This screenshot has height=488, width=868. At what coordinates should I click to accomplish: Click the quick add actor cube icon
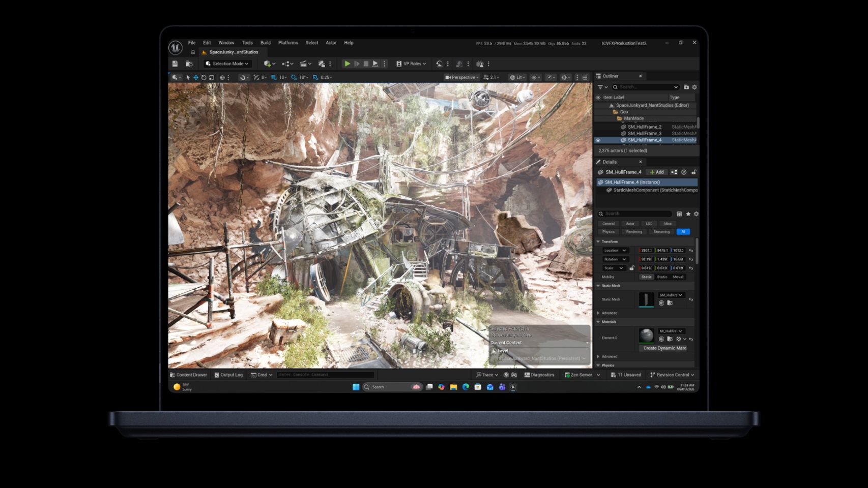click(x=268, y=64)
